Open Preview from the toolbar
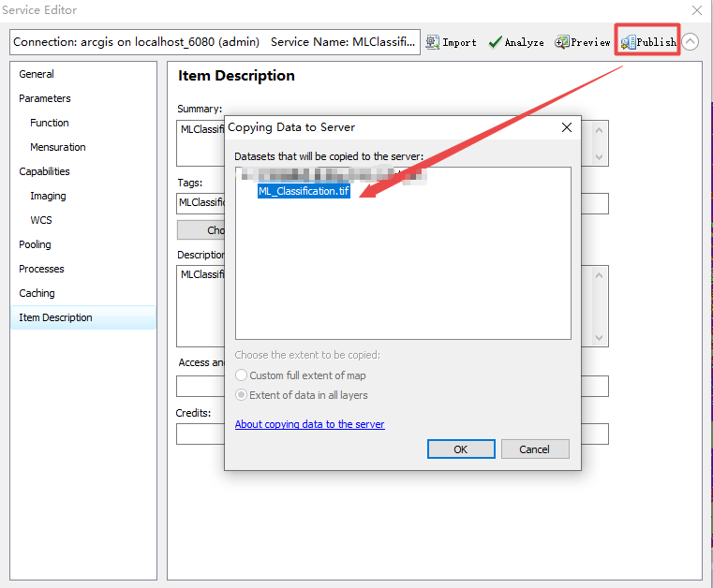The image size is (713, 588). (583, 42)
